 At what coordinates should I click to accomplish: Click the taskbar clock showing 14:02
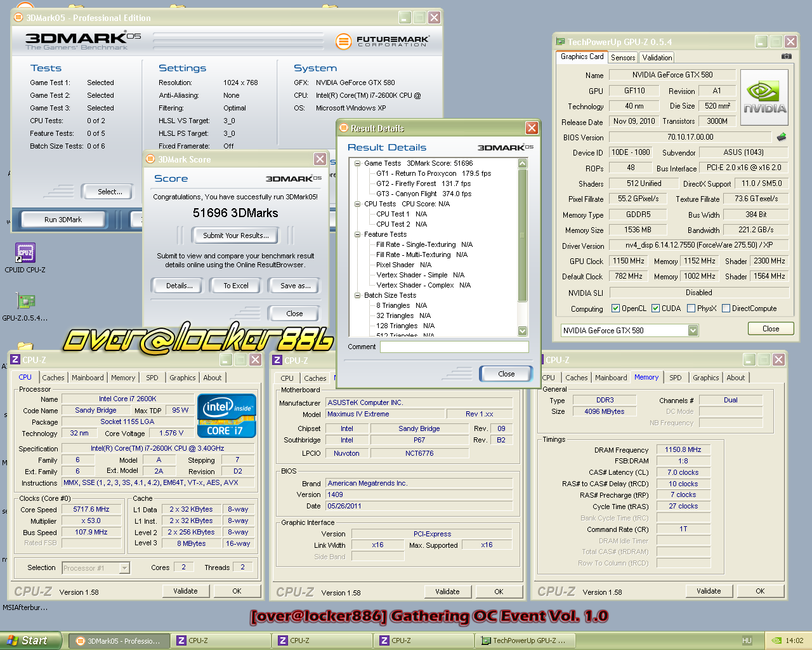794,640
